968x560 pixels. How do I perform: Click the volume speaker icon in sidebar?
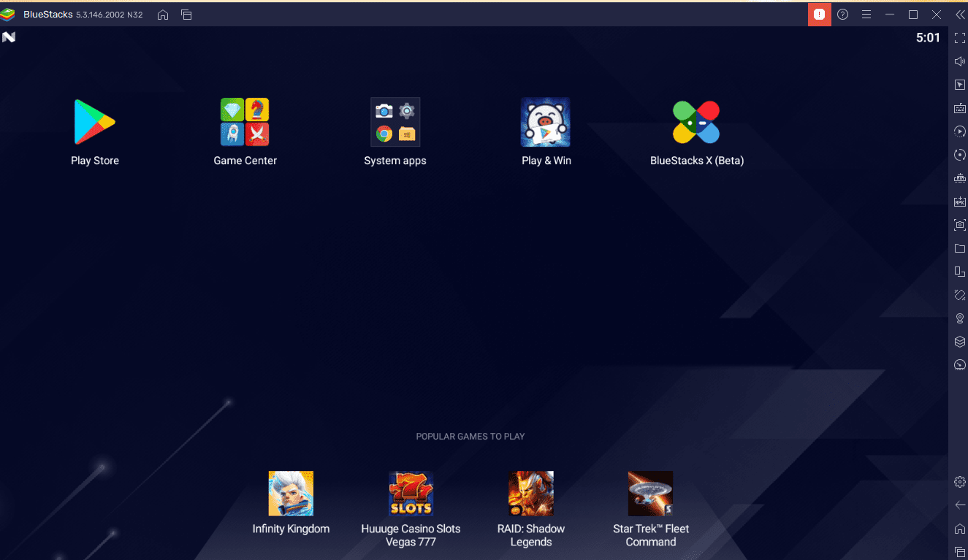pos(960,61)
